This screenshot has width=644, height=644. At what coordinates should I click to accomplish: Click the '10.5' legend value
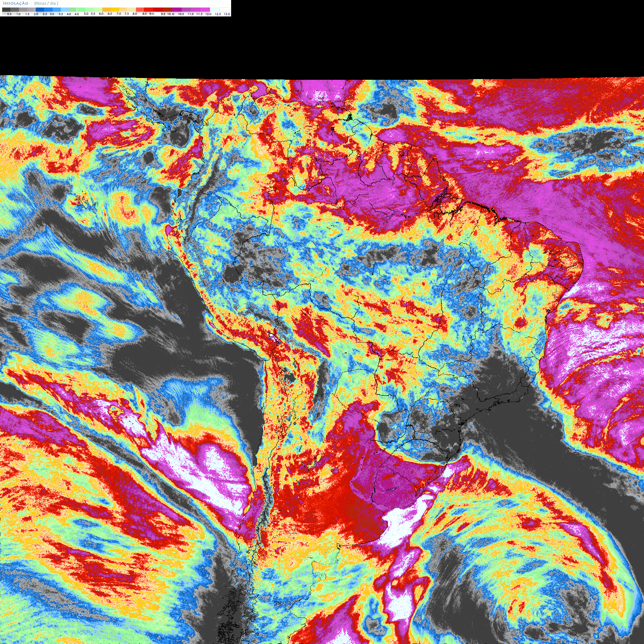point(181,14)
